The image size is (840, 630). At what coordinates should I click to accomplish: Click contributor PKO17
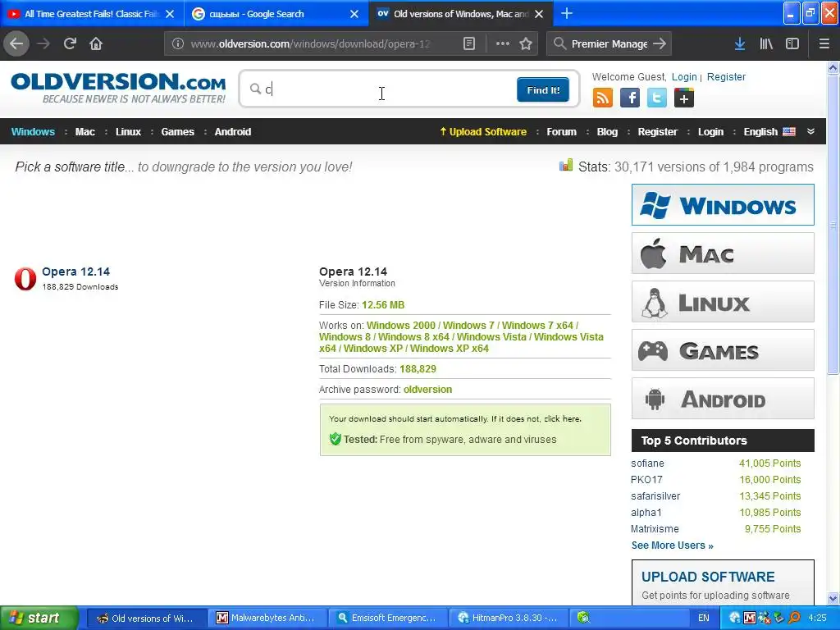tap(646, 480)
